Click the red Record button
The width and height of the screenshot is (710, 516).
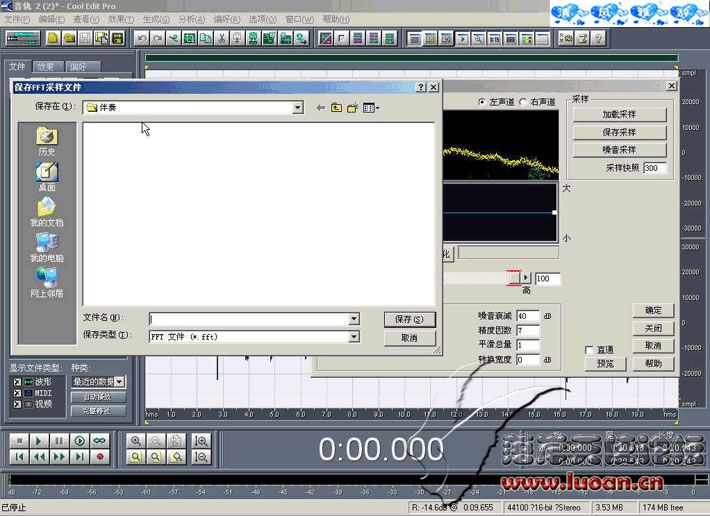[x=100, y=457]
